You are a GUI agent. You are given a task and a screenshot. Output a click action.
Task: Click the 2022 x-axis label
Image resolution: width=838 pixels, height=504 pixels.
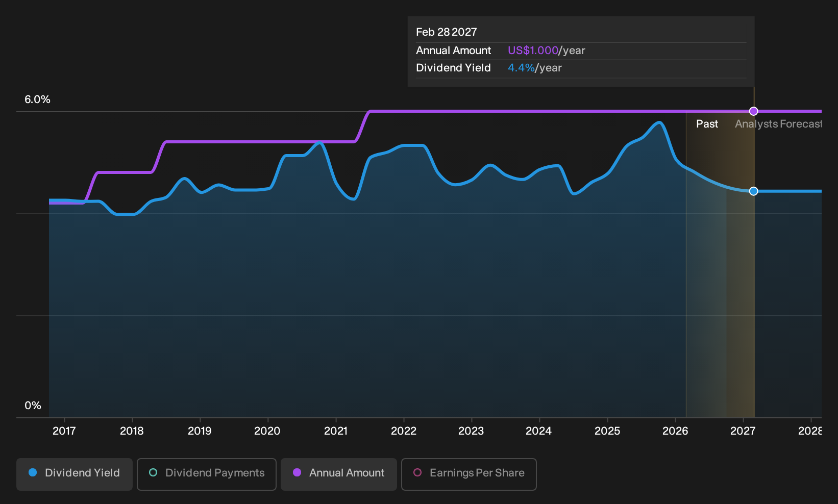point(404,431)
